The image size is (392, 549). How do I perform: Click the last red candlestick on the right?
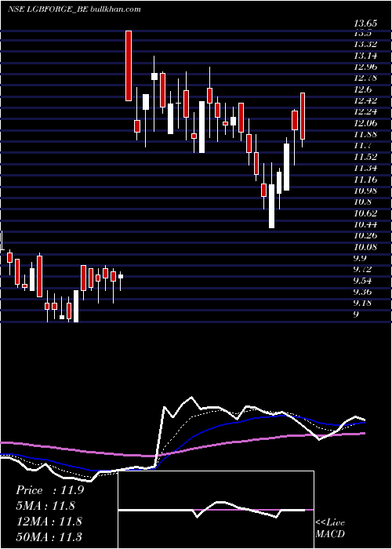coord(303,116)
